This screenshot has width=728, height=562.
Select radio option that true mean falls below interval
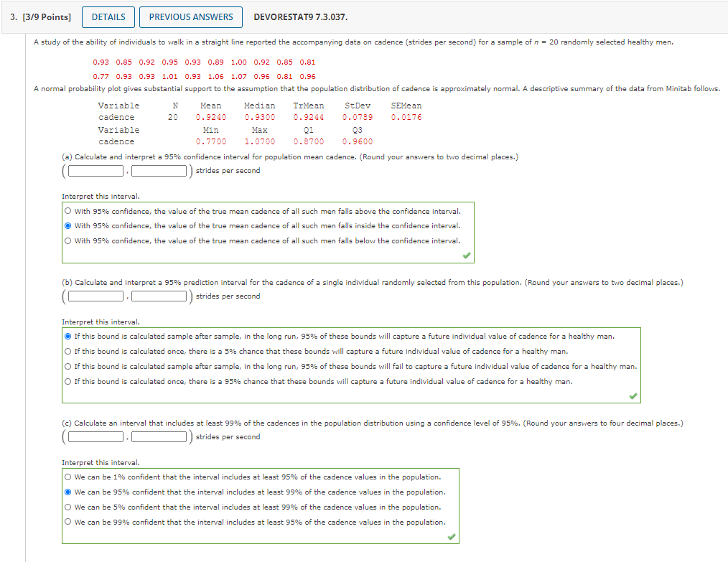(68, 240)
